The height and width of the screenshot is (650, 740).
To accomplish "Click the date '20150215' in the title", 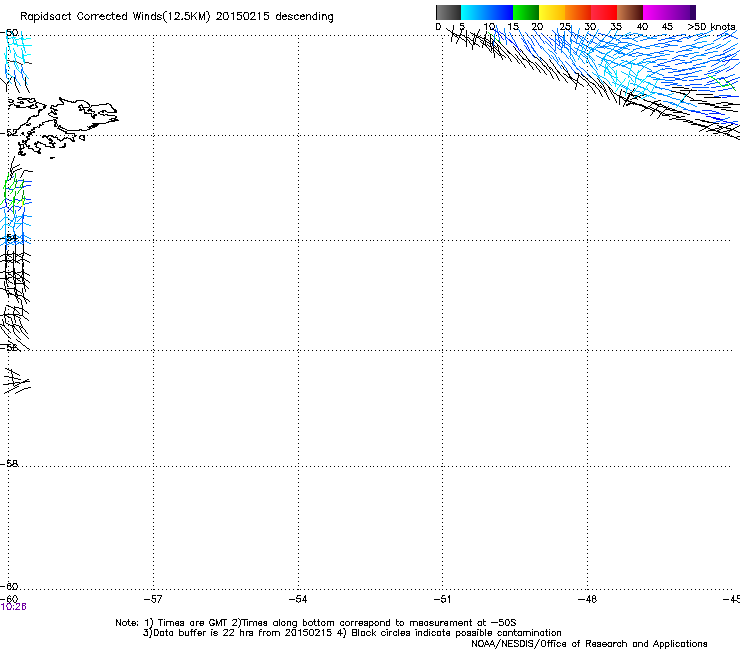I will click(243, 16).
